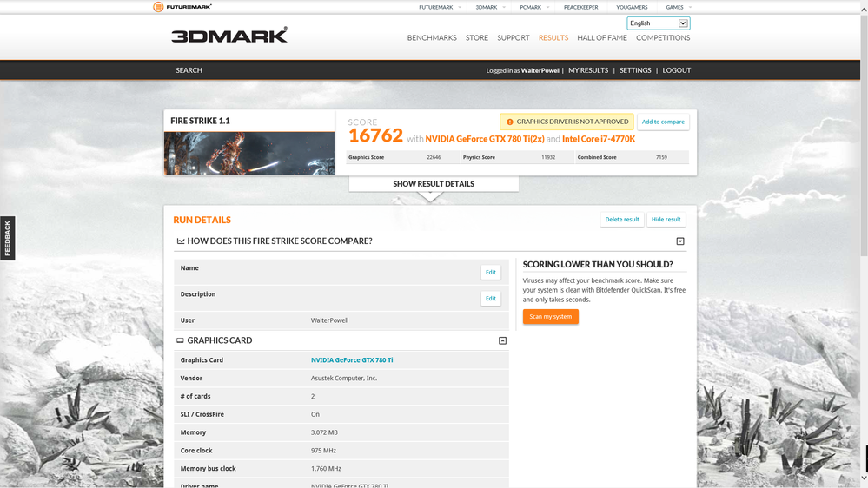Open the Support menu
This screenshot has height=488, width=868.
pos(514,37)
